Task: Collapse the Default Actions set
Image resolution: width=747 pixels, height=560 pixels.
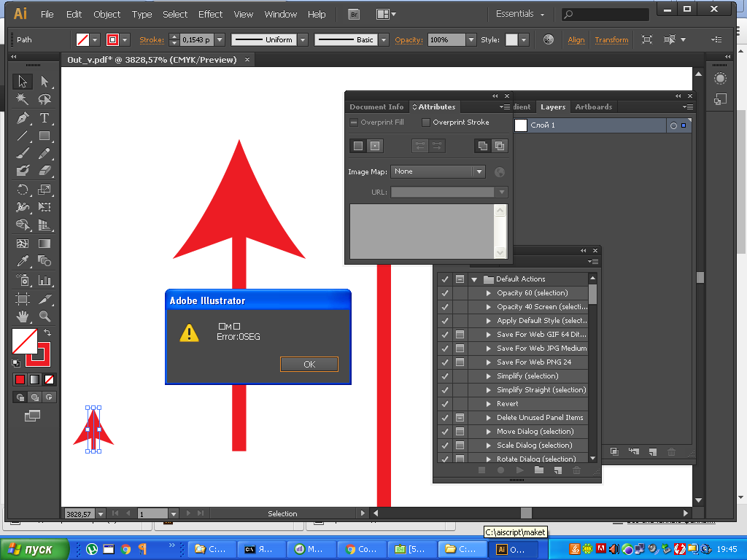Action: point(474,279)
